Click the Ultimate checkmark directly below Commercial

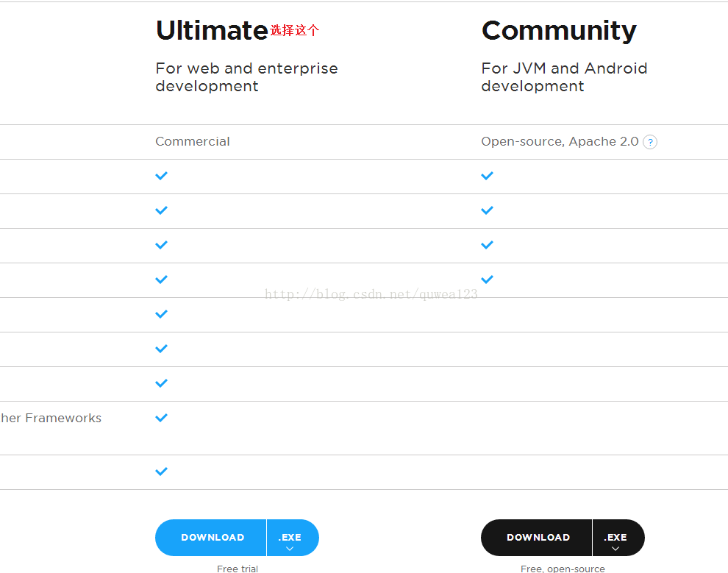(x=161, y=176)
